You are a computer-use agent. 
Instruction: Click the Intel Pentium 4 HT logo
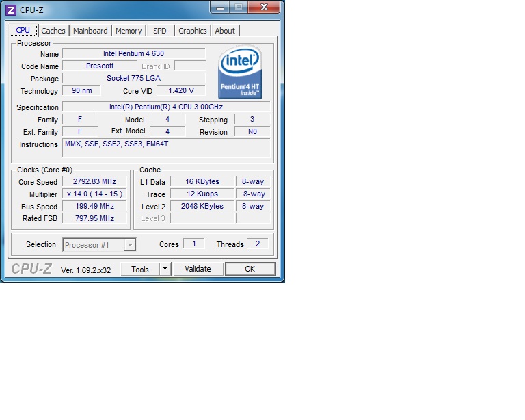pos(240,72)
